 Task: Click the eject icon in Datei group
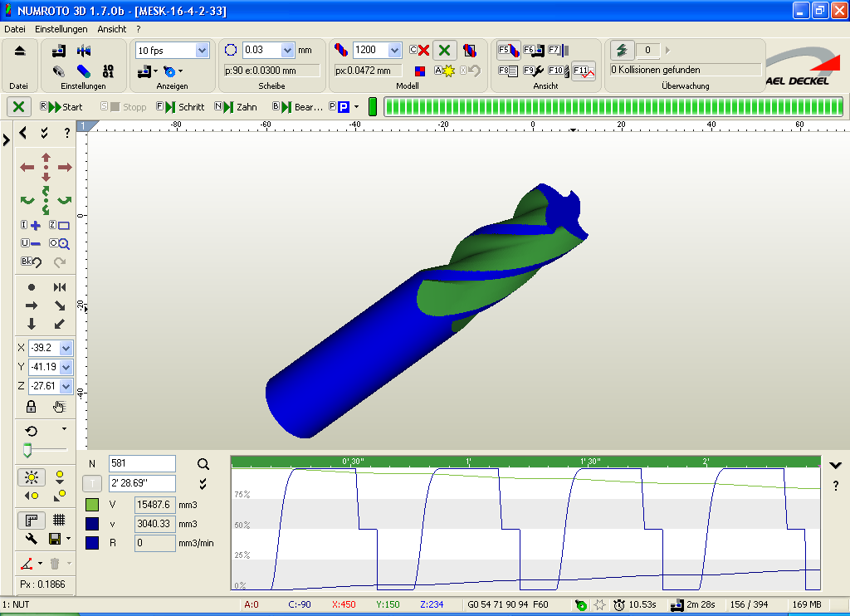(x=20, y=51)
